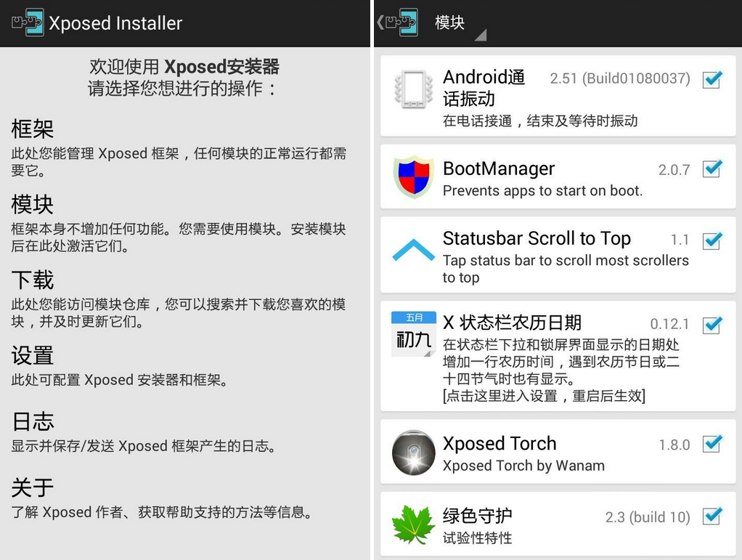
Task: Open the 模块 dropdown spinner triangle
Action: coord(481,35)
